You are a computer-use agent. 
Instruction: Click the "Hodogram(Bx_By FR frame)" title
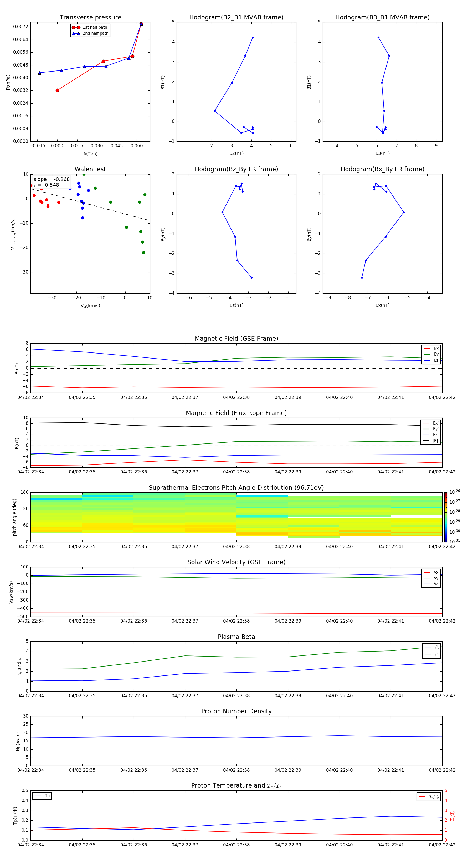point(382,169)
